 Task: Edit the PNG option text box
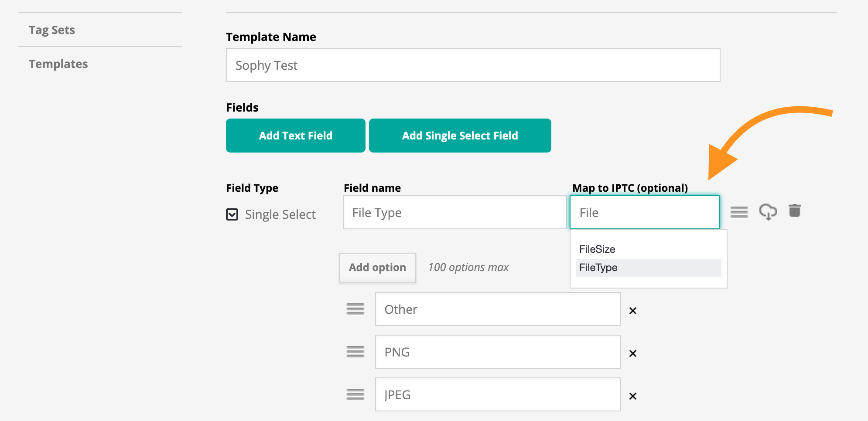pyautogui.click(x=498, y=352)
